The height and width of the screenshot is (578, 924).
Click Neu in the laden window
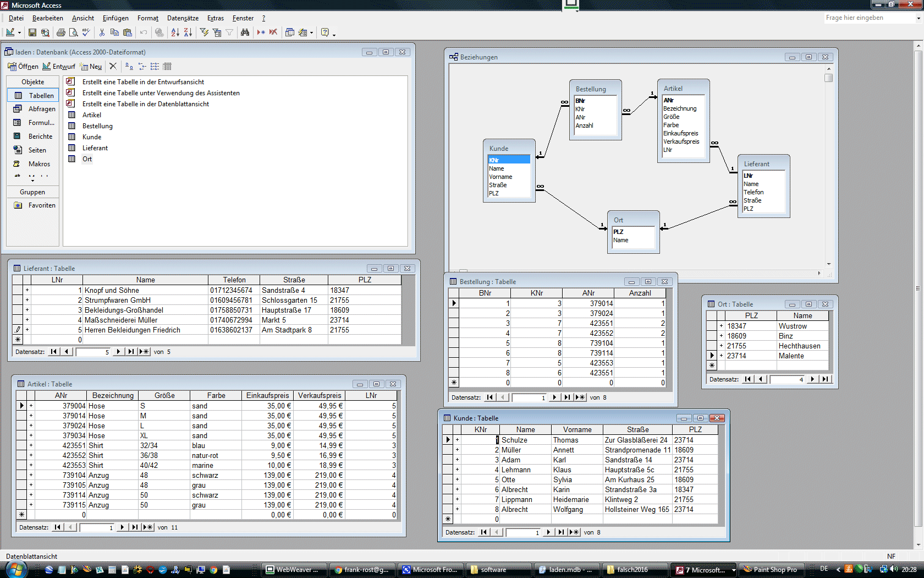coord(91,66)
